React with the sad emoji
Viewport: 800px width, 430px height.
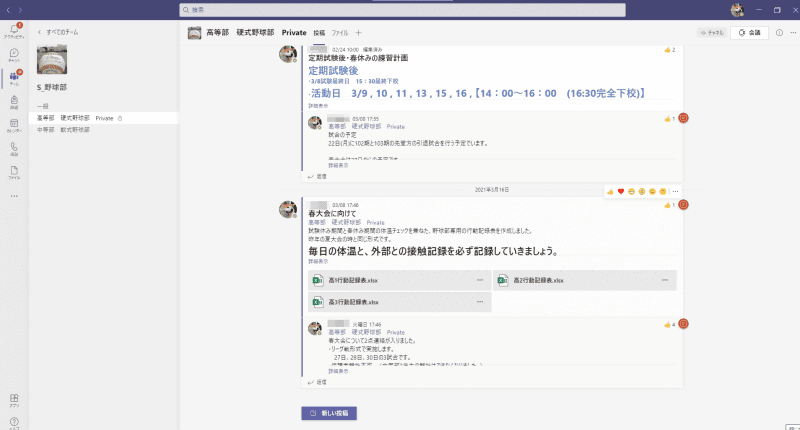click(x=652, y=191)
